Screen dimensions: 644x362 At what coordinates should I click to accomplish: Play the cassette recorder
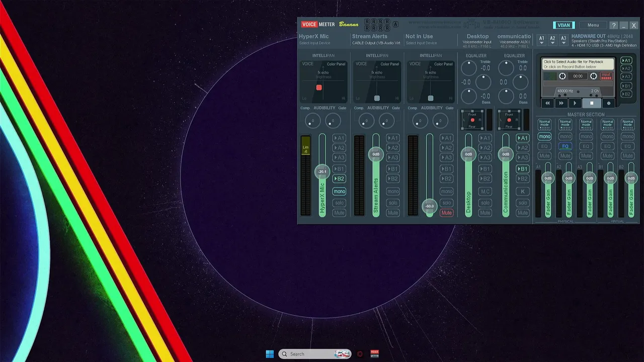coord(575,103)
